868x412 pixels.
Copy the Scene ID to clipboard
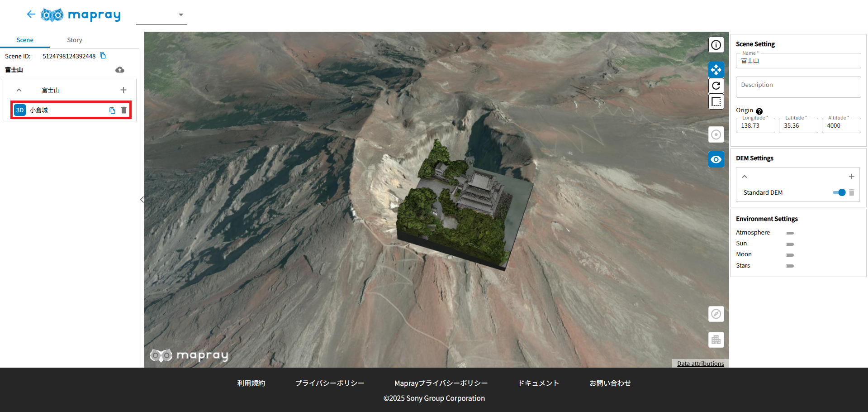pos(103,56)
